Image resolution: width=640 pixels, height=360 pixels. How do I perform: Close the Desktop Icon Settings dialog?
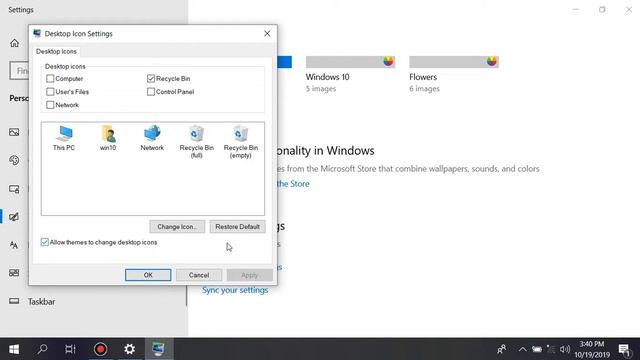pyautogui.click(x=267, y=33)
